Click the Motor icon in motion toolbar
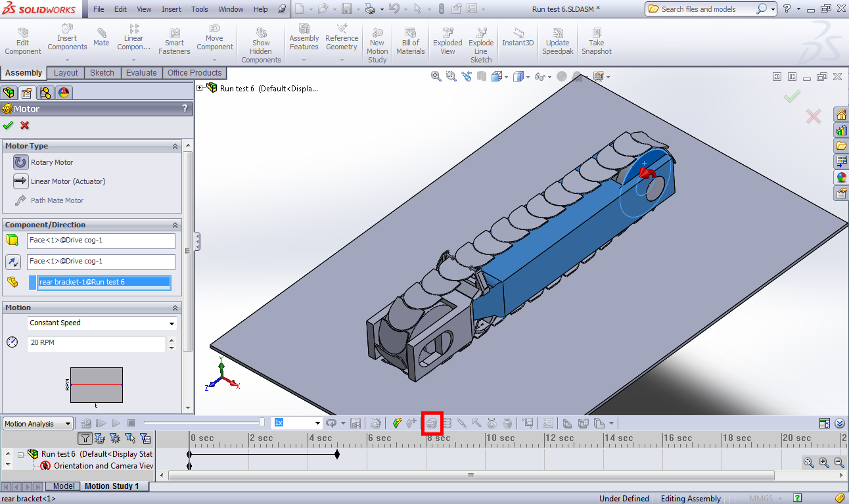This screenshot has width=849, height=504. click(x=432, y=424)
